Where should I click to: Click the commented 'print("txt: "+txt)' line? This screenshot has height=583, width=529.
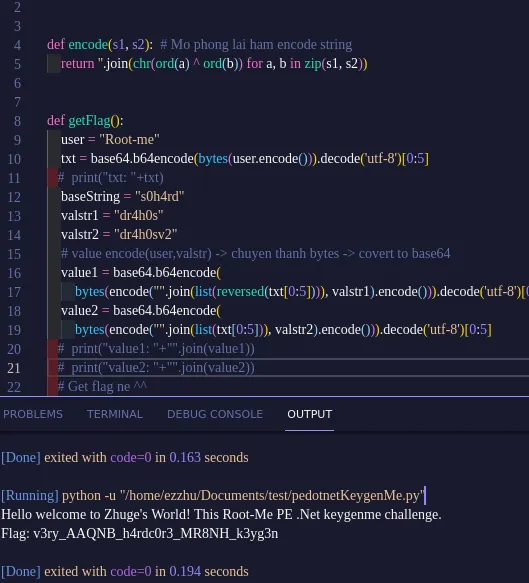pos(110,177)
